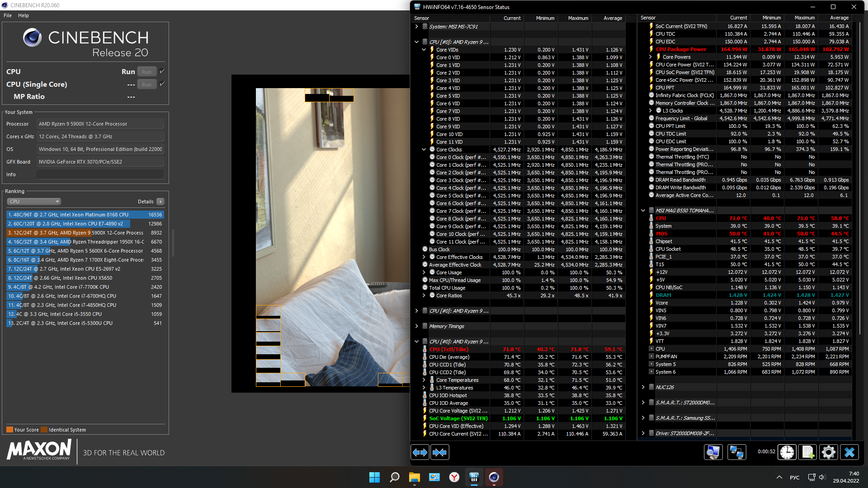Screen dimensions: 868x488
Task: Toggle the CPU test checkbox
Action: click(x=162, y=71)
